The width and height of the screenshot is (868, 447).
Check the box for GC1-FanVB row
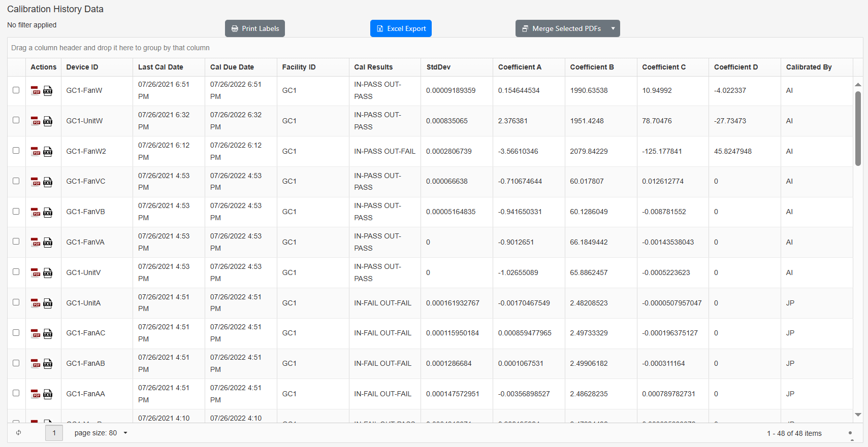[16, 212]
